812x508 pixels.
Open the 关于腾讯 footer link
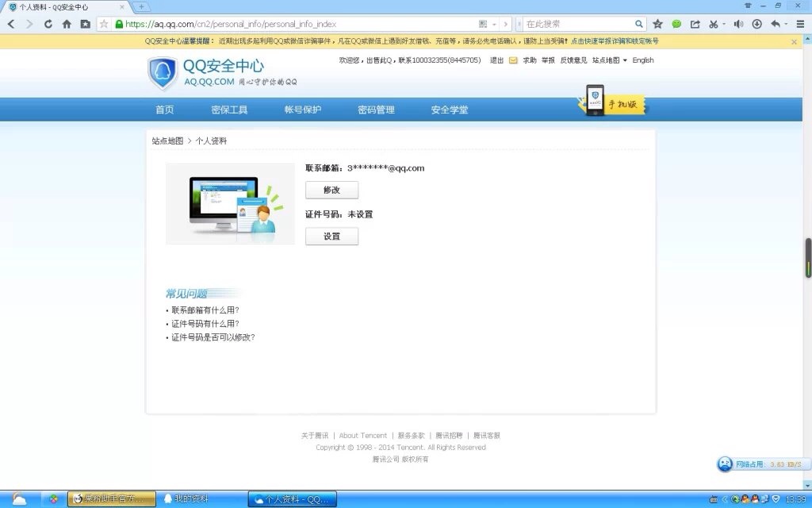tap(315, 436)
